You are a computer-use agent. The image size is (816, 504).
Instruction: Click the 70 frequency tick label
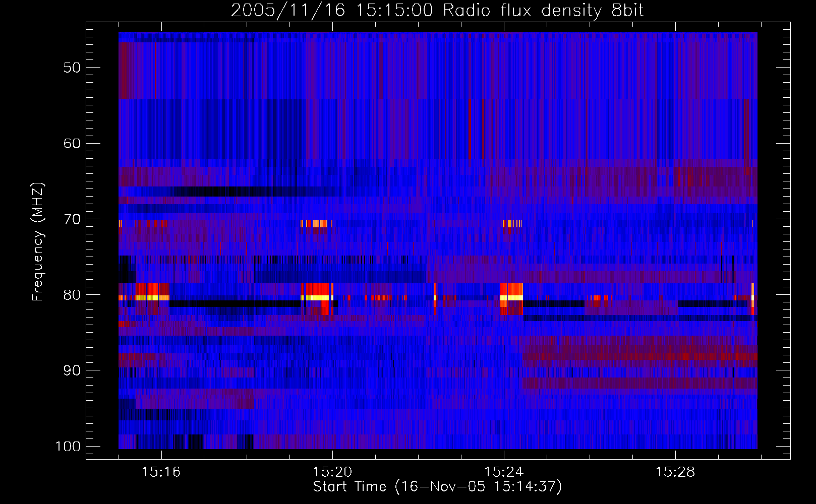72,219
